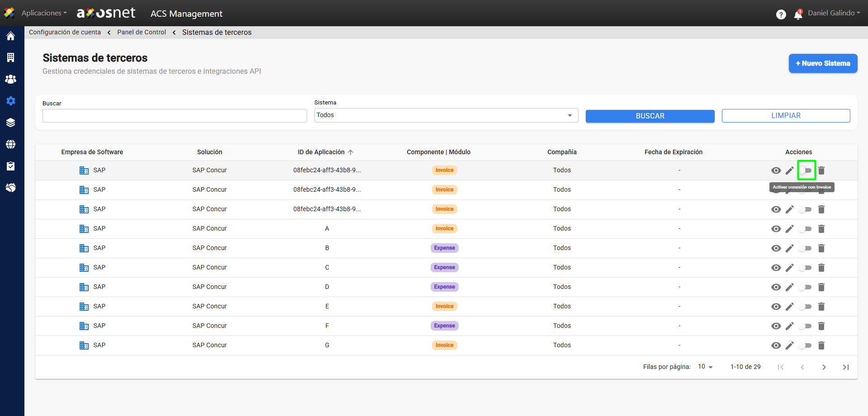Open the Aplicaciones menu
Image resolution: width=868 pixels, height=416 pixels.
[x=43, y=13]
